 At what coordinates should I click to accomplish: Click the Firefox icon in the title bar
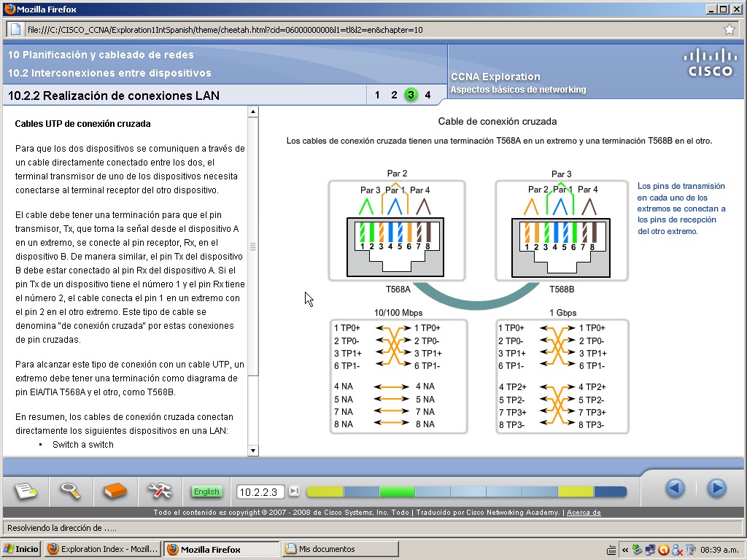tap(9, 9)
